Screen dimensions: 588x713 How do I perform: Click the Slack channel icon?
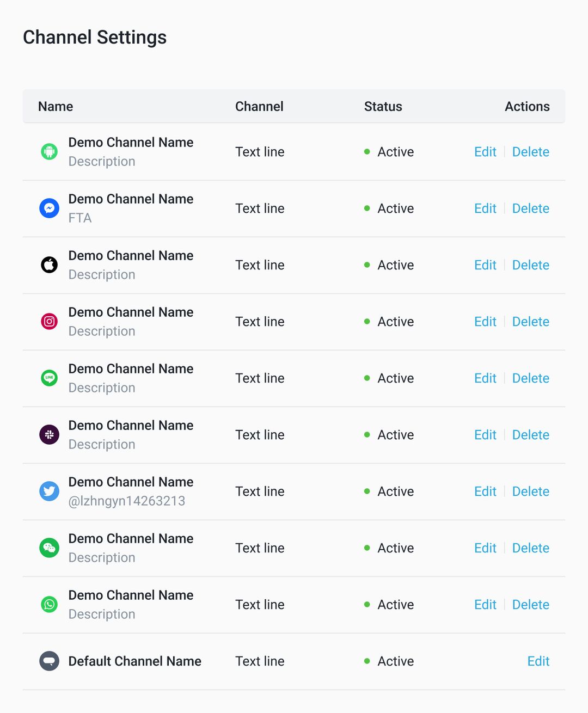pos(49,434)
